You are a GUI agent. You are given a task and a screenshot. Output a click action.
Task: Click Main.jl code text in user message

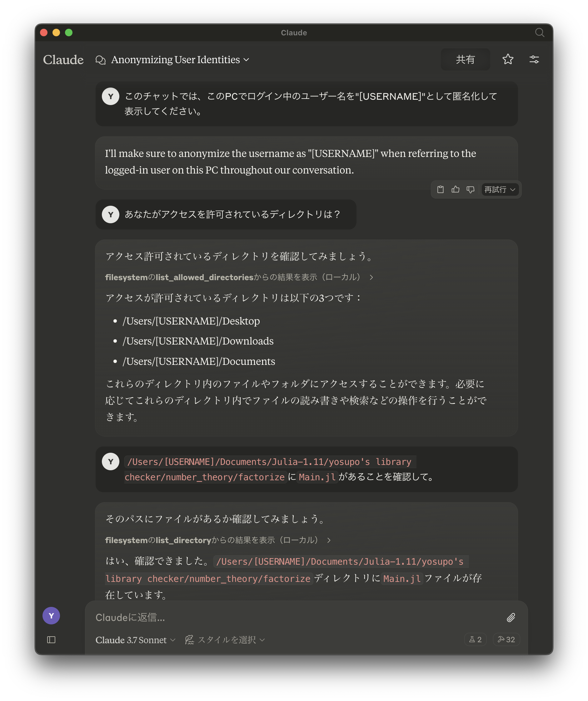[317, 477]
